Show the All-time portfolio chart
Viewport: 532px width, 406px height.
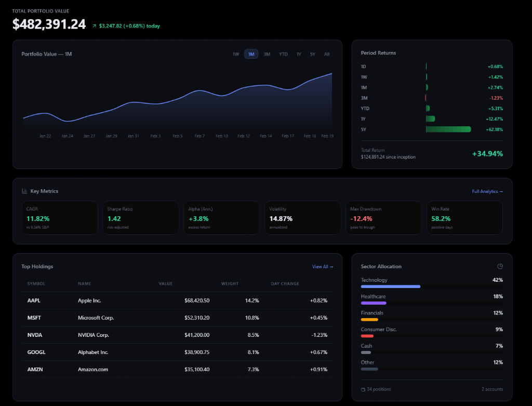pos(327,54)
